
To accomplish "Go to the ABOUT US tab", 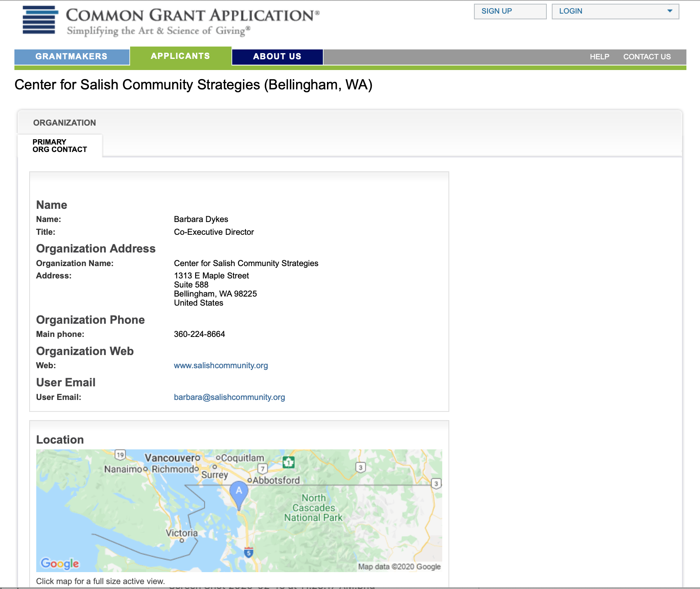I will (277, 56).
